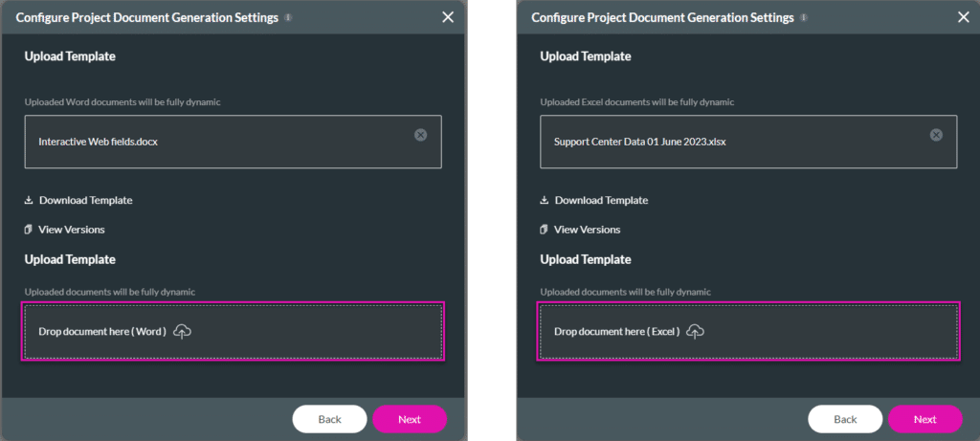Click Back in the Excel template dialog
The width and height of the screenshot is (980, 441).
click(845, 419)
